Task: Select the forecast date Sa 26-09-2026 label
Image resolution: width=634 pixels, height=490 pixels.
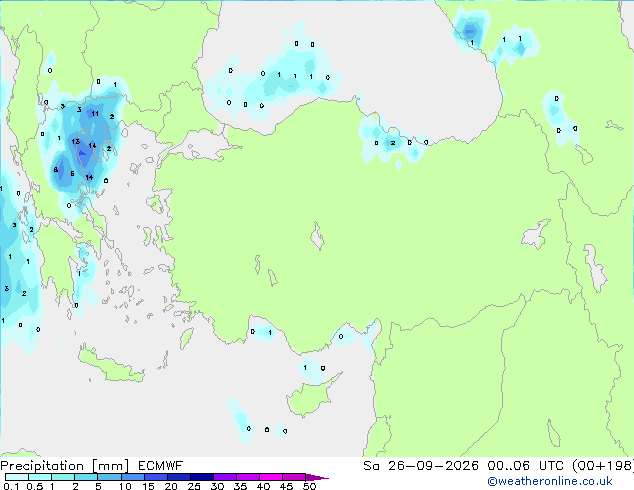Action: [x=421, y=466]
